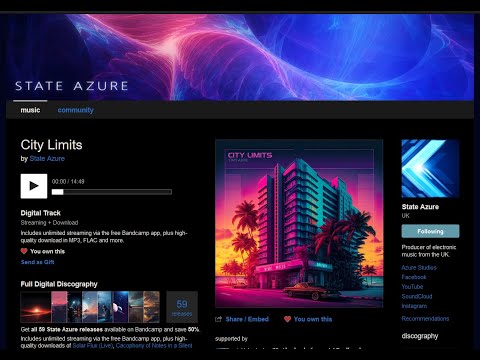This screenshot has width=480, height=360.
Task: Open the City Limits album cover art
Action: tap(299, 223)
